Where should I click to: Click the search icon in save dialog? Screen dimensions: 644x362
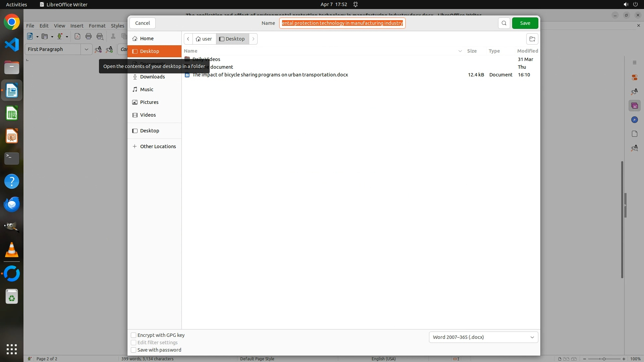504,23
